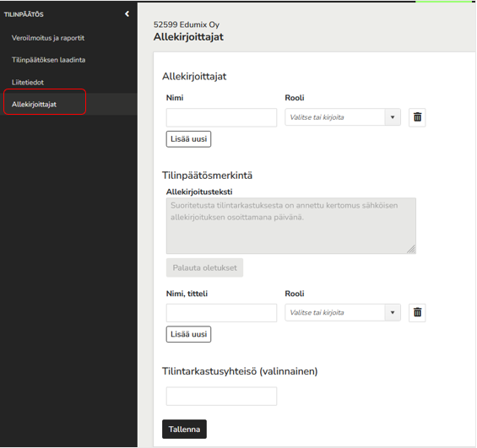
Task: Click the Allekirjoitusteksti text area
Action: pyautogui.click(x=290, y=226)
